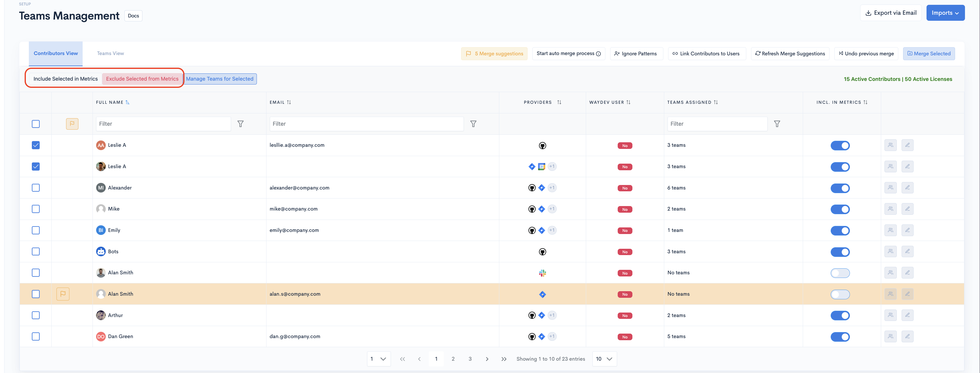Check the Alexander row checkbox
The height and width of the screenshot is (373, 980).
click(36, 187)
